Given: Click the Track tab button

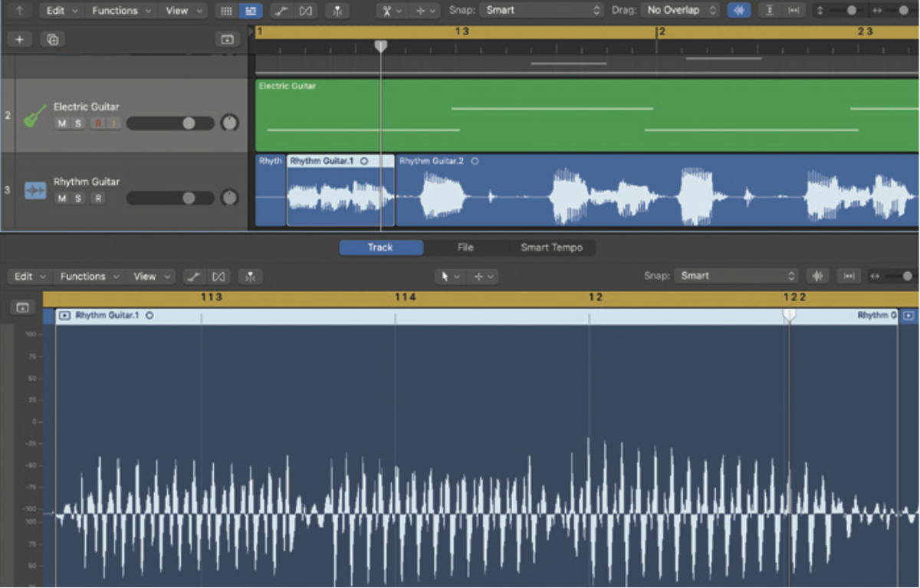Looking at the screenshot, I should point(381,247).
